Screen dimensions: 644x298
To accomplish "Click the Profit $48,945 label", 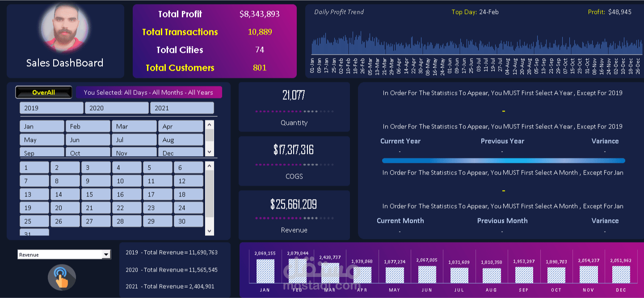I will coord(610,12).
